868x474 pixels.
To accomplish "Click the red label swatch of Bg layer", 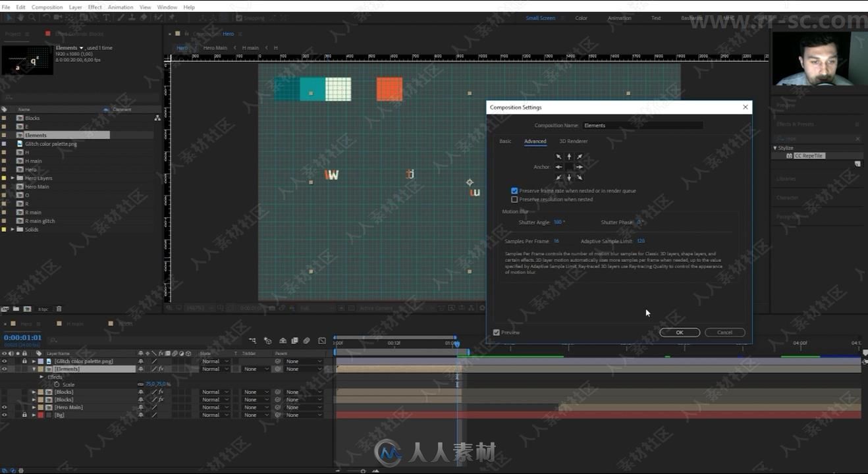I will (41, 415).
